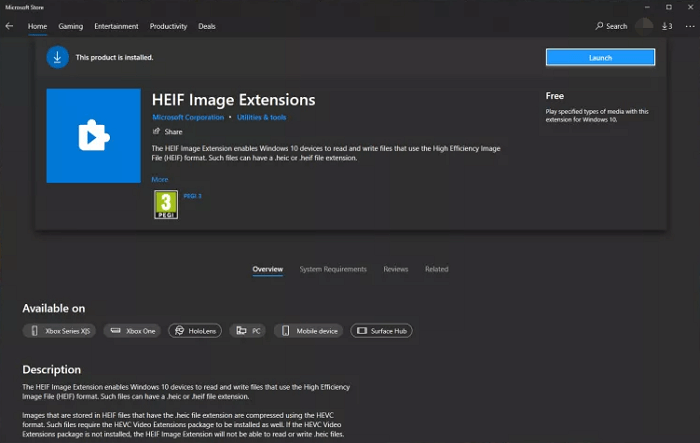Click the HEIF Image Extensions app logo
The height and width of the screenshot is (443, 700).
(x=93, y=135)
